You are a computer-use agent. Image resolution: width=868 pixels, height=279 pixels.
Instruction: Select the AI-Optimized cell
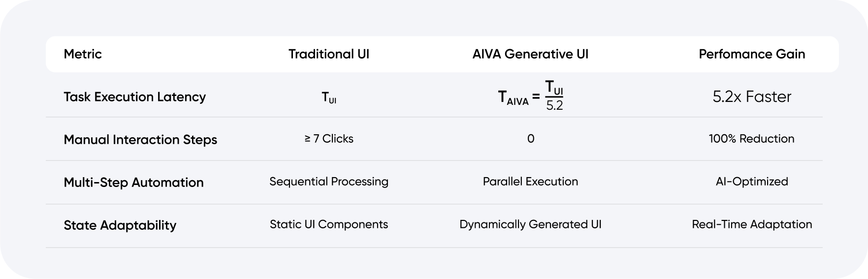point(752,182)
